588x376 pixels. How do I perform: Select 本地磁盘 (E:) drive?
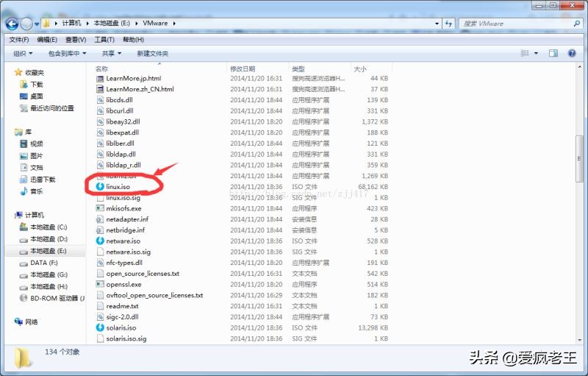coord(43,251)
